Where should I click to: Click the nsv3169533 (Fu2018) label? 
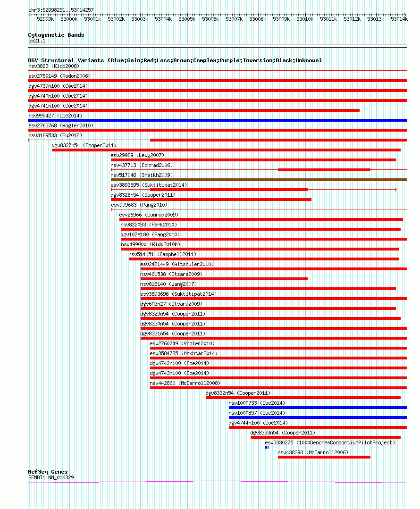pyautogui.click(x=55, y=135)
